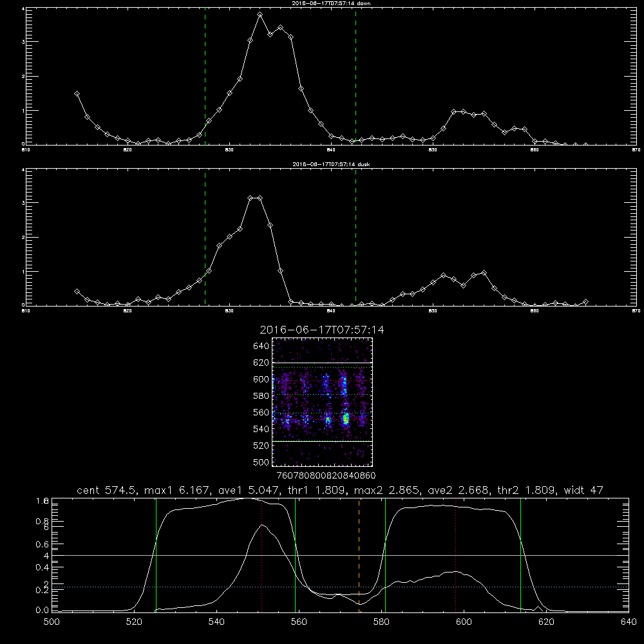Click the x-axis label 600 on bottom plot
This screenshot has width=644, height=644.
point(464,622)
